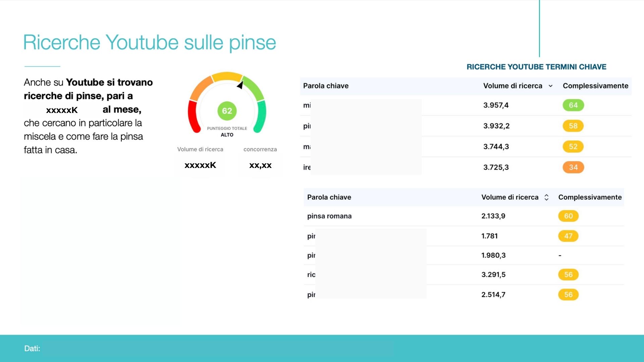
Task: Click upper table Complessivamente header
Action: (595, 86)
